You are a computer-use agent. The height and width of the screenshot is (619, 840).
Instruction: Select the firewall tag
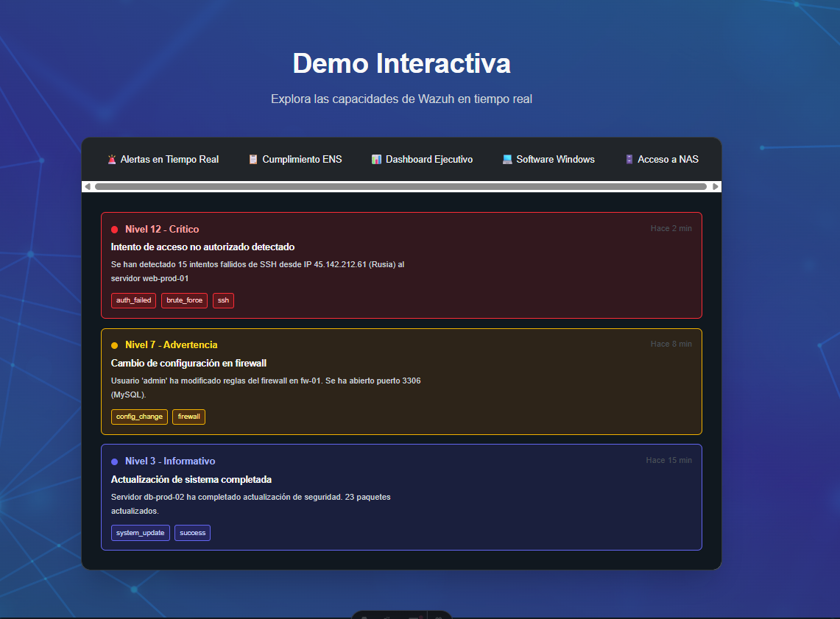pos(188,417)
